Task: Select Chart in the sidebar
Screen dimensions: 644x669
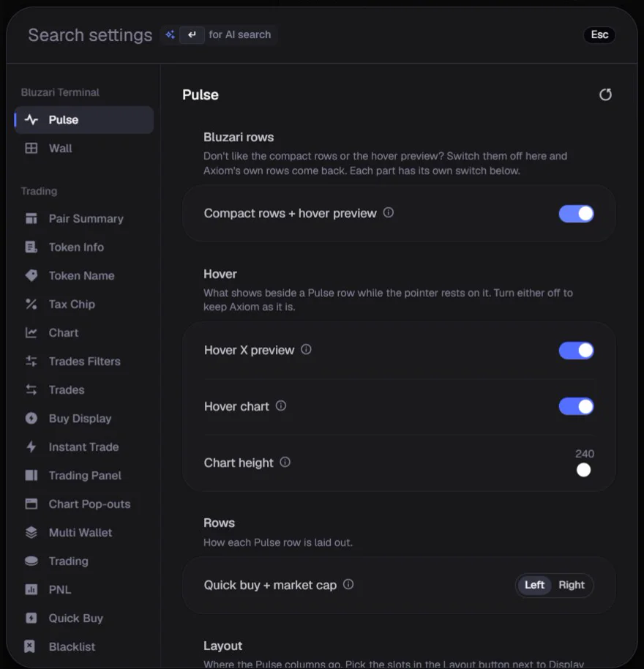Action: pyautogui.click(x=84, y=333)
